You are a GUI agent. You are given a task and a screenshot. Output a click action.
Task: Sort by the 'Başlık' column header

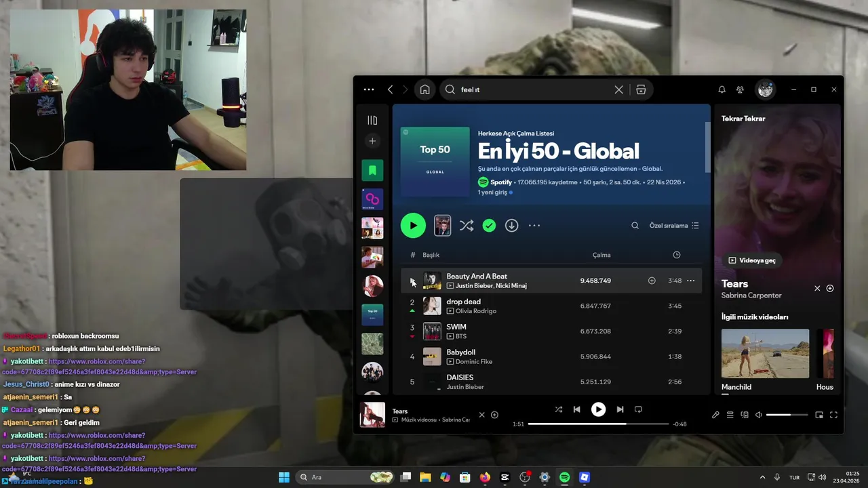[x=431, y=255]
